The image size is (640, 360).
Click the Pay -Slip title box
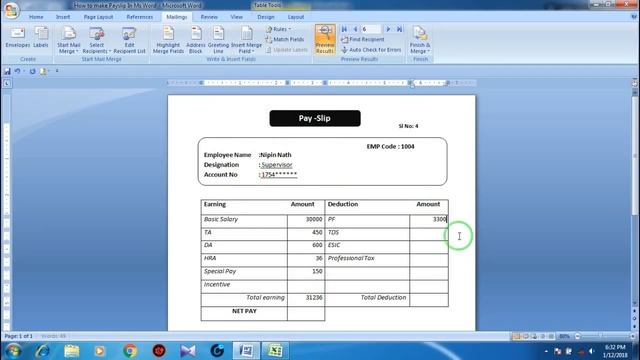pyautogui.click(x=315, y=118)
